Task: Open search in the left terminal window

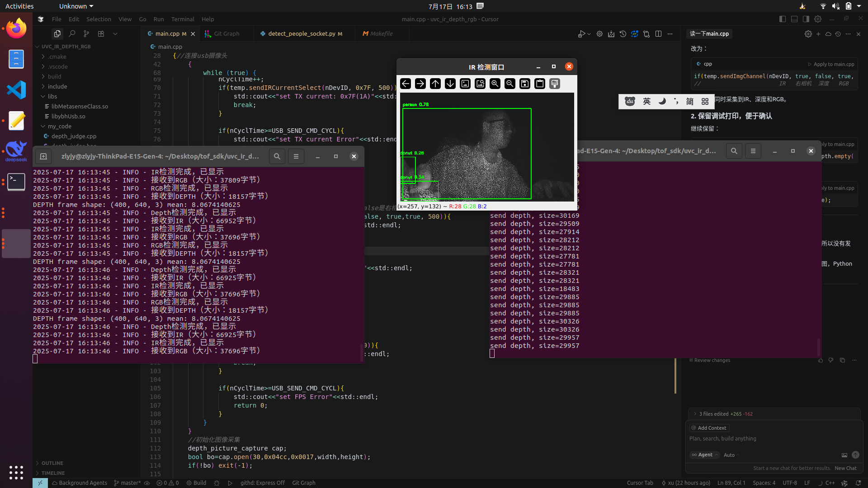Action: [x=277, y=156]
